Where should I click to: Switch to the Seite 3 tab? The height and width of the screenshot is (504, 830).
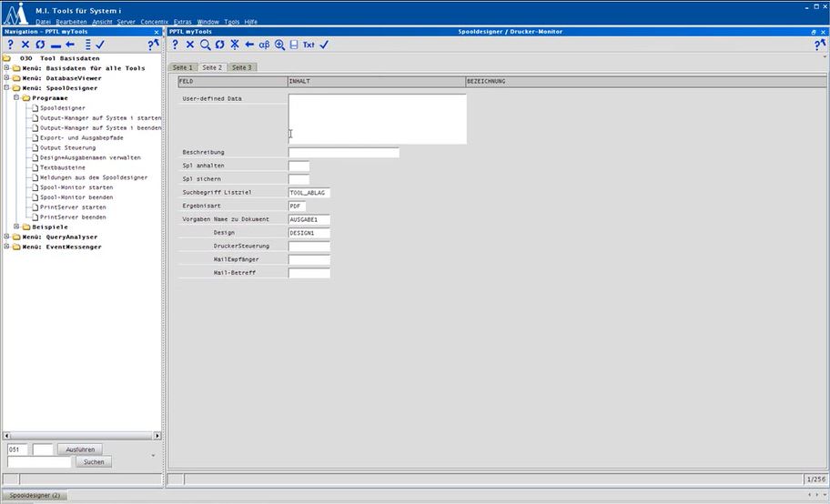pos(241,67)
